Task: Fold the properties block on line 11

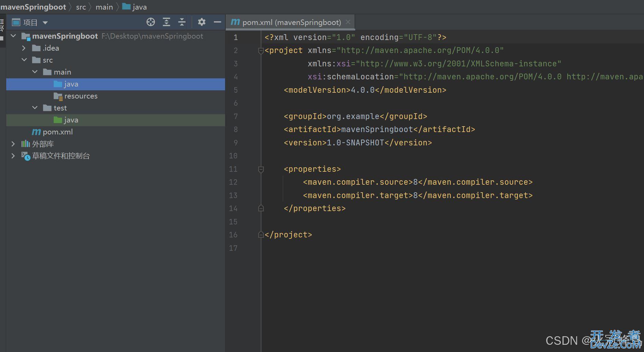Action: tap(261, 169)
